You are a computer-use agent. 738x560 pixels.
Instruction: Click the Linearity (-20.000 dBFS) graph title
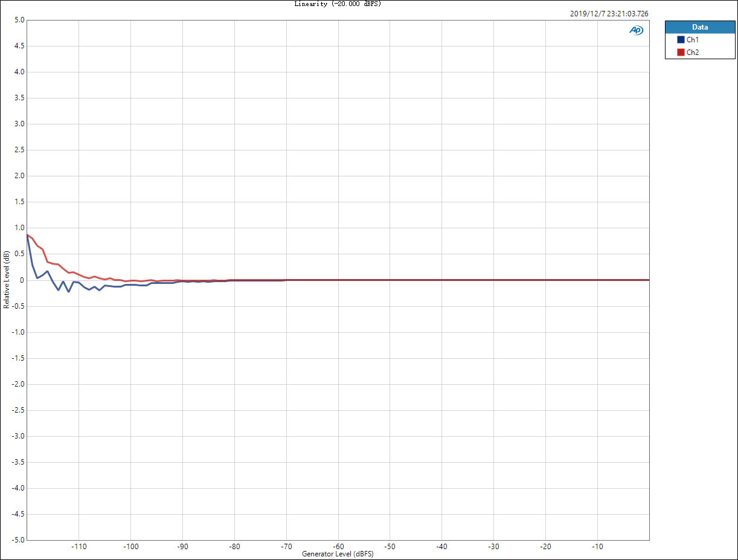(338, 4)
